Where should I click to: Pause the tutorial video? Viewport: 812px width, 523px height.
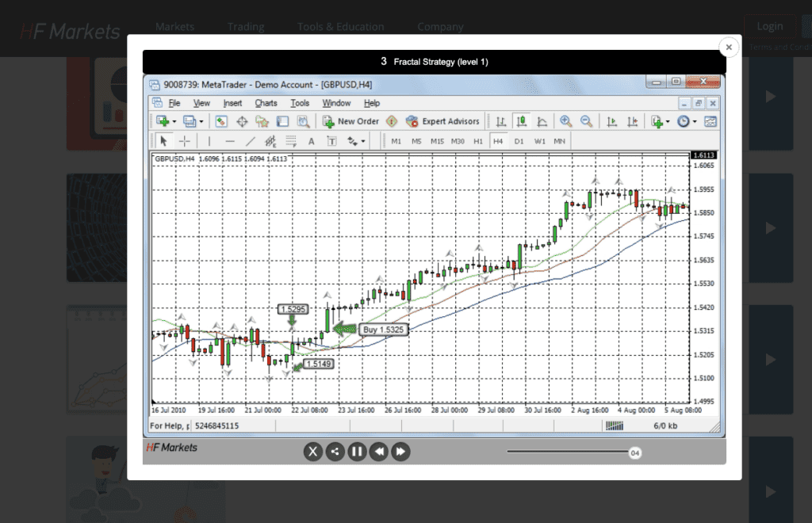point(357,452)
